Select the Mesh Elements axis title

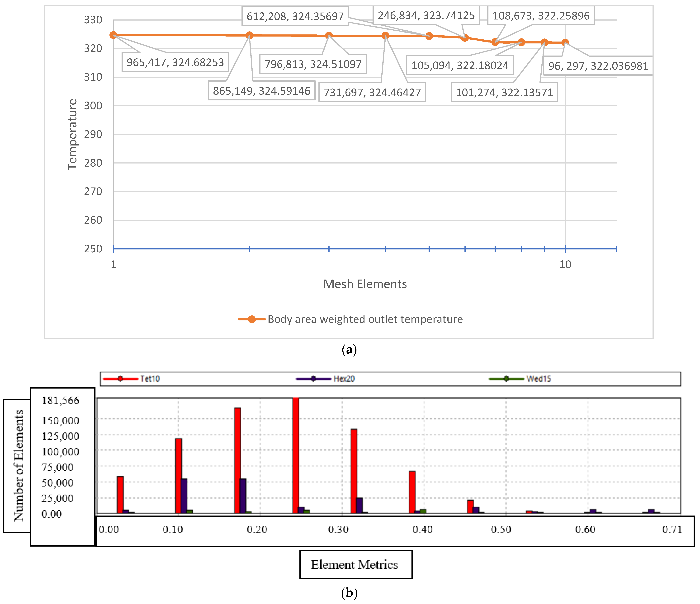click(365, 284)
